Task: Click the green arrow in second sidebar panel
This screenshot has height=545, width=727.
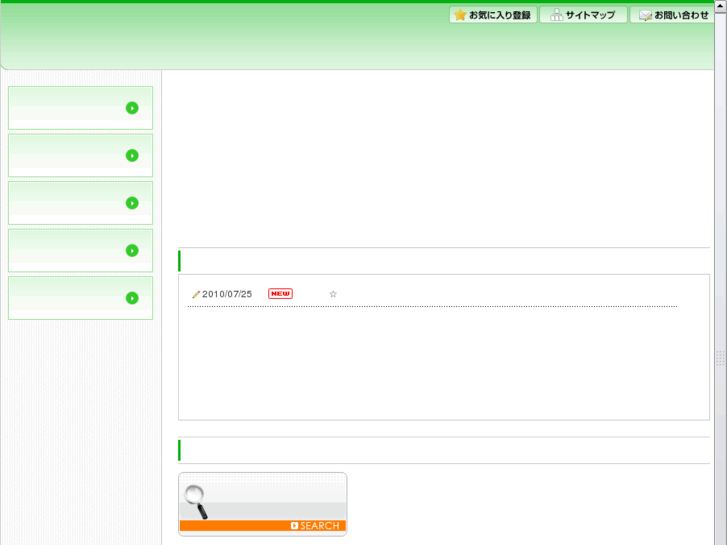Action: tap(132, 155)
